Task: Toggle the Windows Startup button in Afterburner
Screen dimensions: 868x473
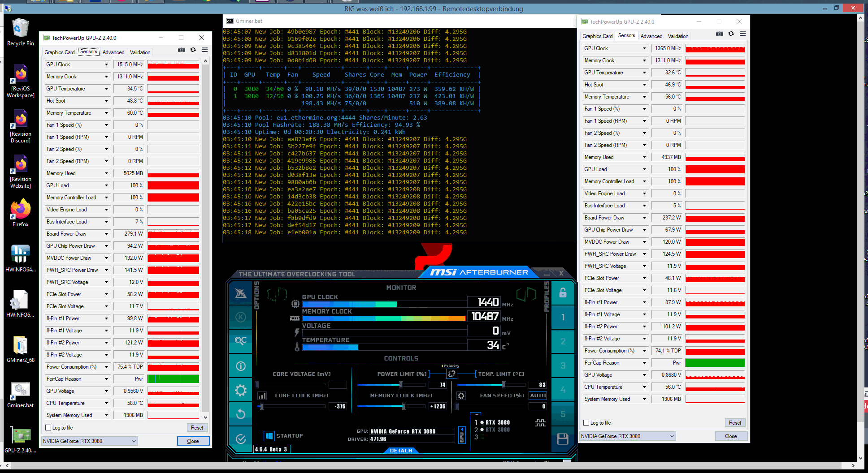Action: [x=269, y=436]
